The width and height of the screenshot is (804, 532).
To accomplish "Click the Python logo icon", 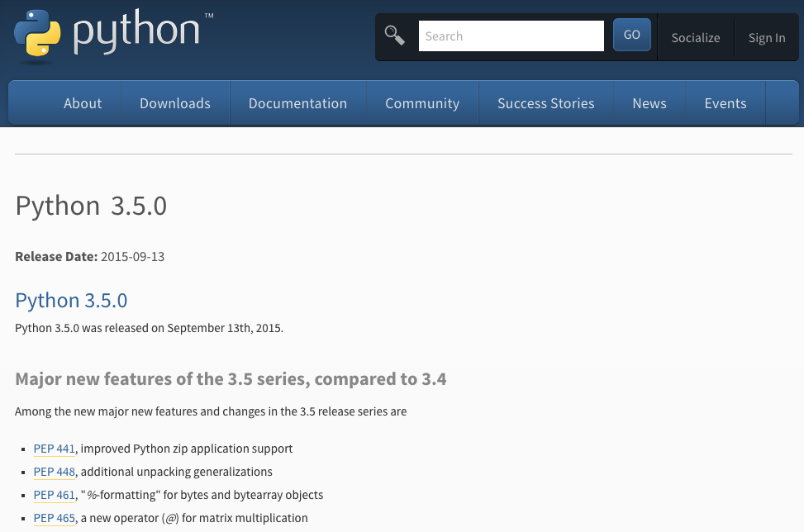I will (37, 33).
